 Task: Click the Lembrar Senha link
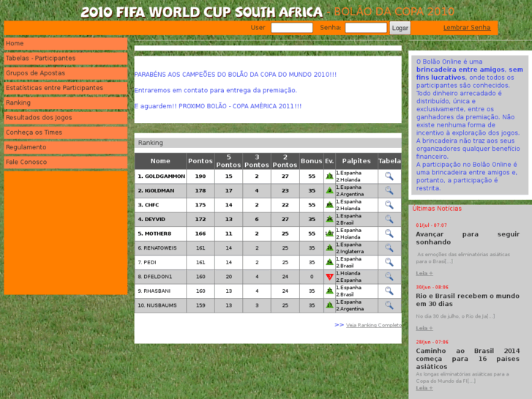(467, 28)
